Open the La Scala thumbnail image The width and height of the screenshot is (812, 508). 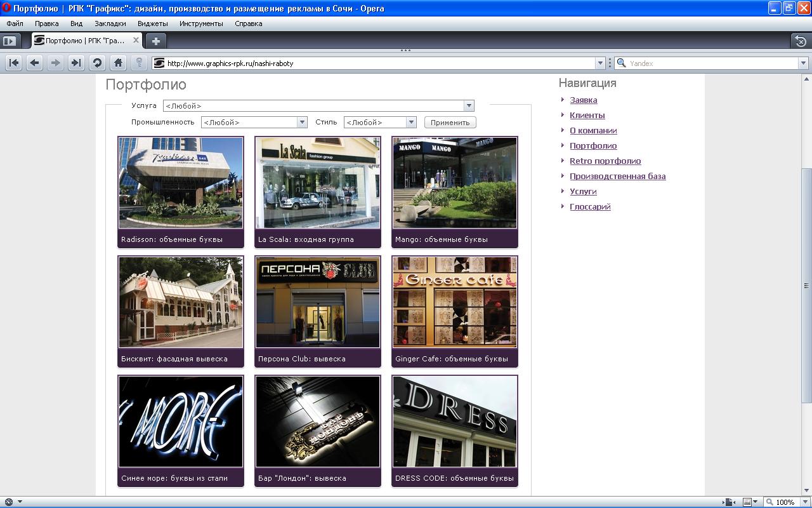318,183
